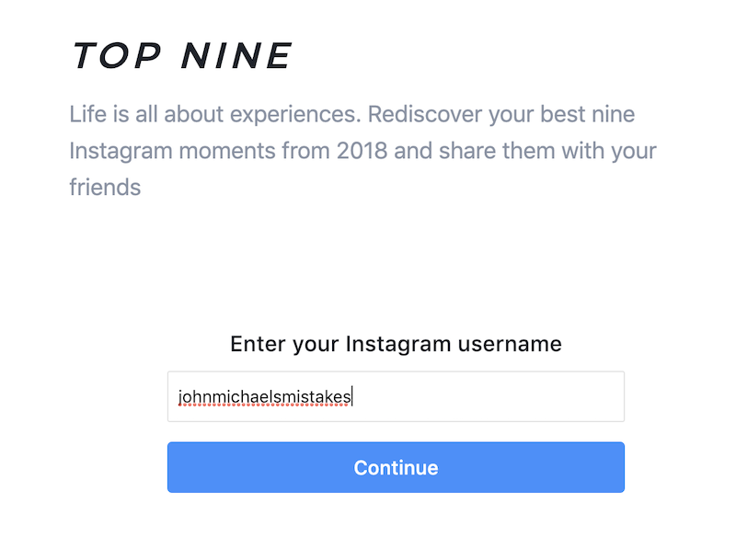Click the word "Rediscover" in the tagline

pos(427,116)
